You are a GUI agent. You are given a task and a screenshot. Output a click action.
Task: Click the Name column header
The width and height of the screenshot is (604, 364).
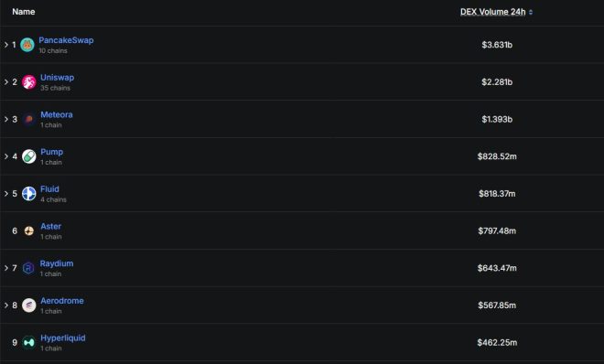(x=24, y=12)
